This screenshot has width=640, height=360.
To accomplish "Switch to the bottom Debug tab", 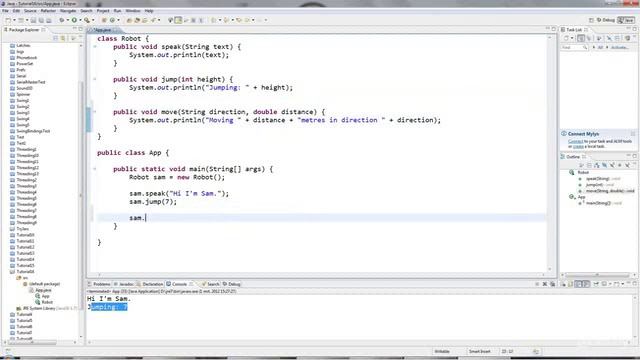I will 232,284.
